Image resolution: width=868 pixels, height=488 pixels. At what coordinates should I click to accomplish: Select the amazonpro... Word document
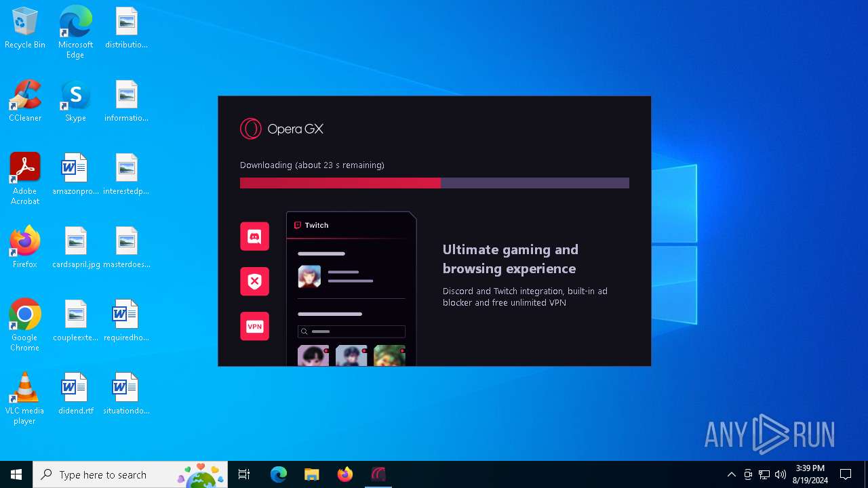pos(75,175)
